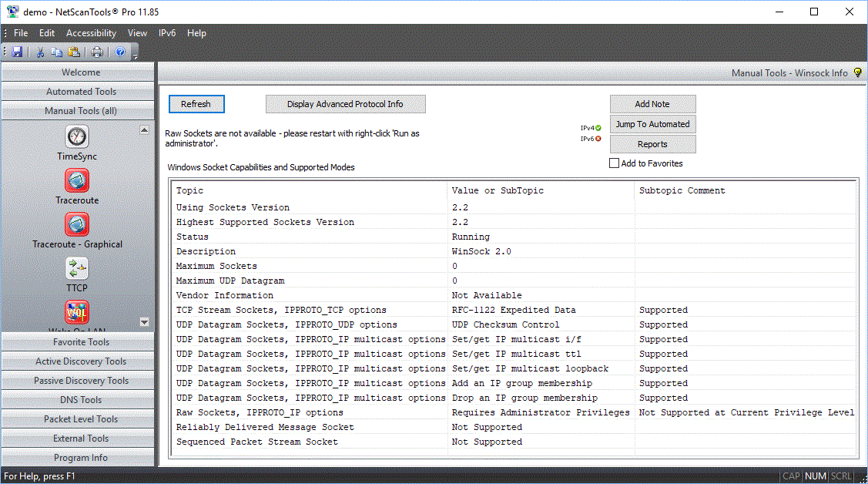Screen dimensions: 868x484
Task: Open the IPv6 menu
Action: pos(167,33)
